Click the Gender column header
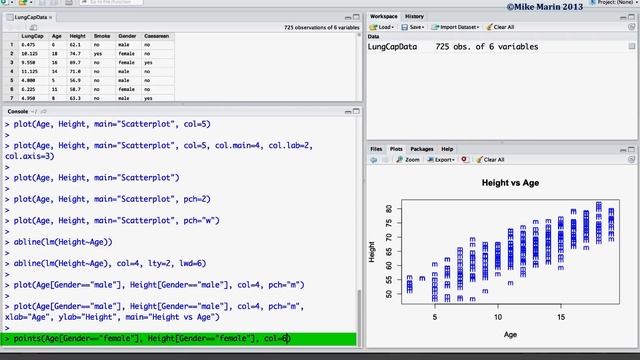 pyautogui.click(x=127, y=36)
